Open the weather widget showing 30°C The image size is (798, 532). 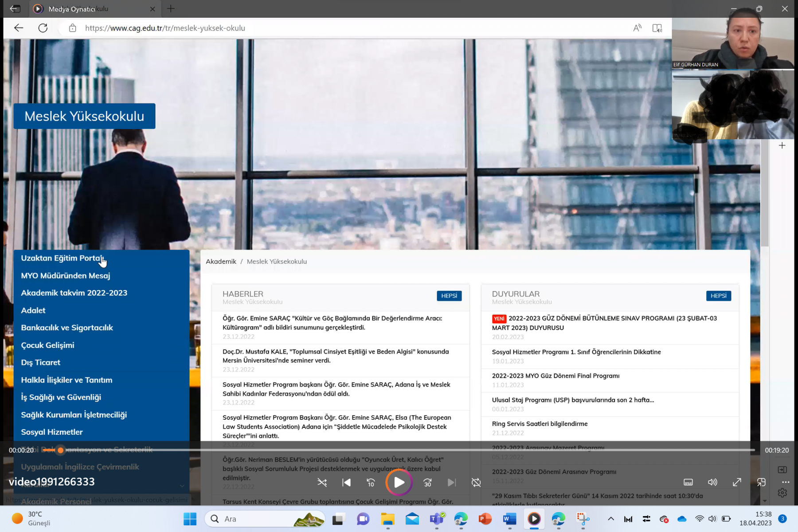coord(31,519)
